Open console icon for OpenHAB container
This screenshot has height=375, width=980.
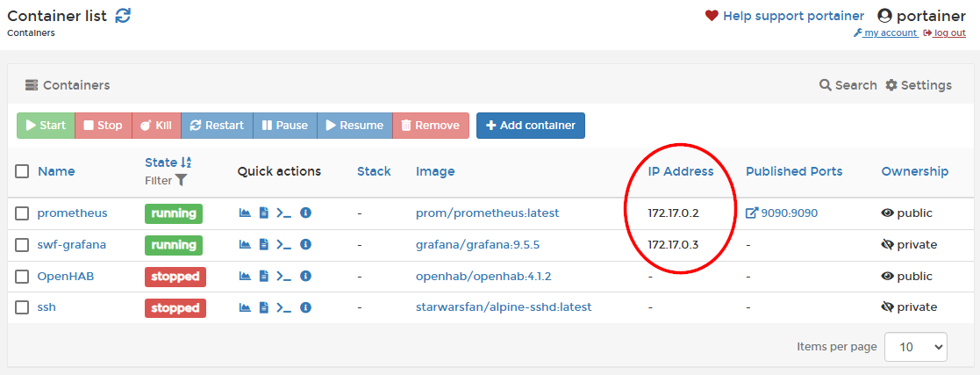283,276
